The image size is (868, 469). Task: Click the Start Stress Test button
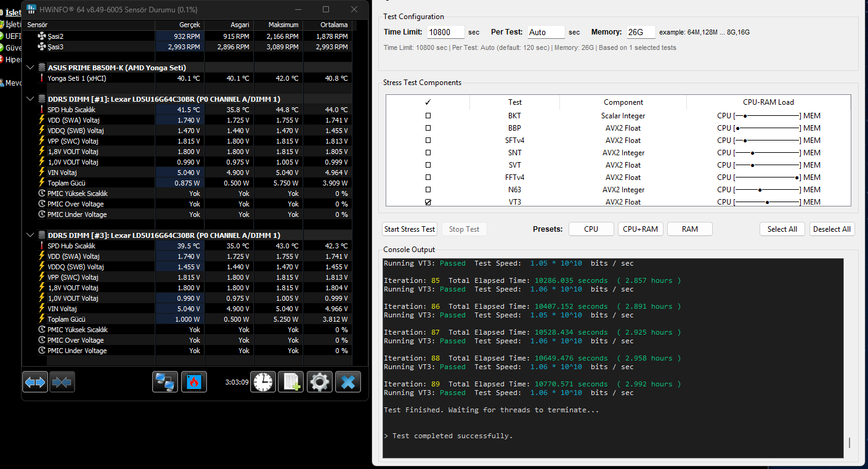[x=410, y=229]
